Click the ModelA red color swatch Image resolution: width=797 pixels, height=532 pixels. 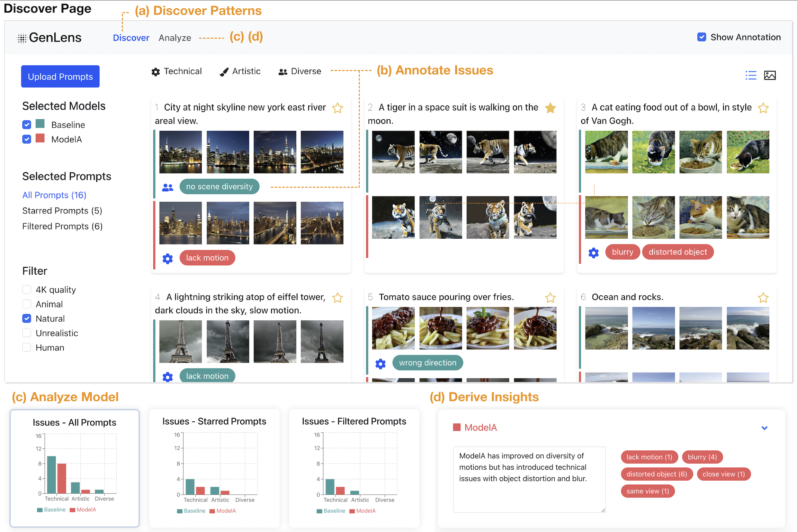click(40, 138)
